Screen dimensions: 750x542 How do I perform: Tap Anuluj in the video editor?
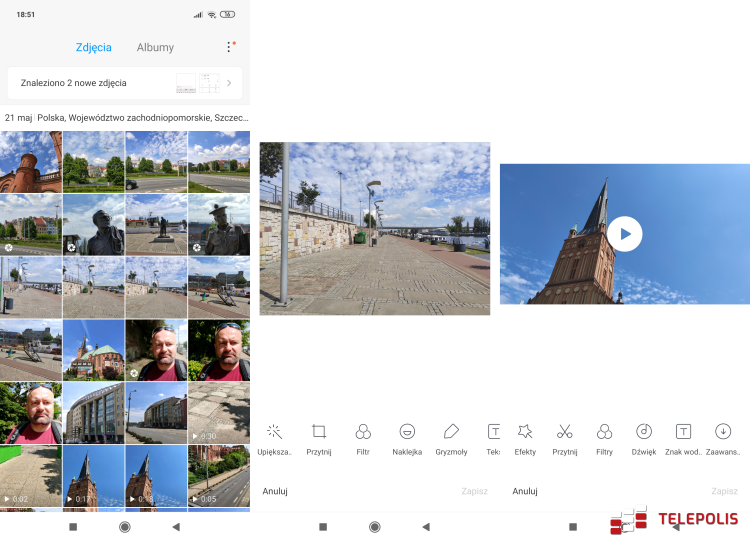[x=525, y=491]
